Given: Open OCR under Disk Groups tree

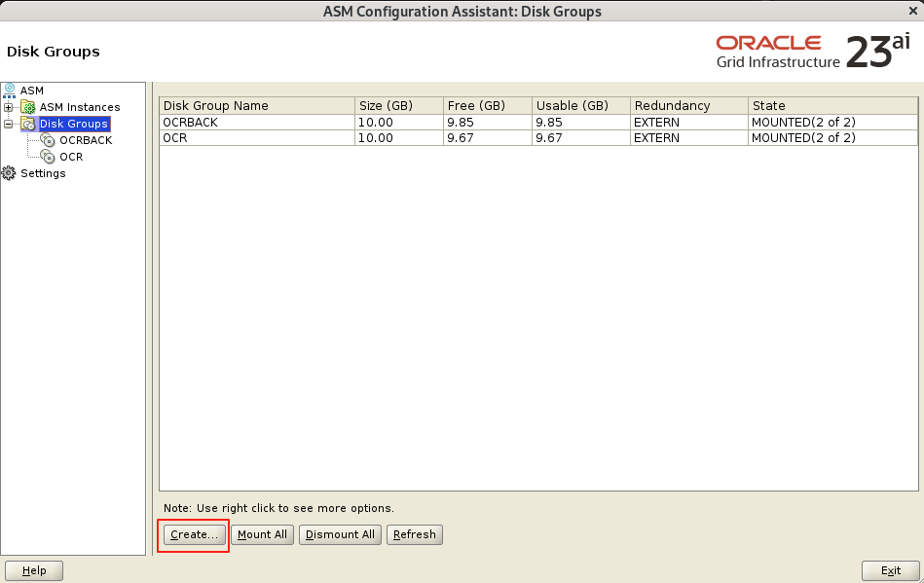Looking at the screenshot, I should [x=71, y=157].
